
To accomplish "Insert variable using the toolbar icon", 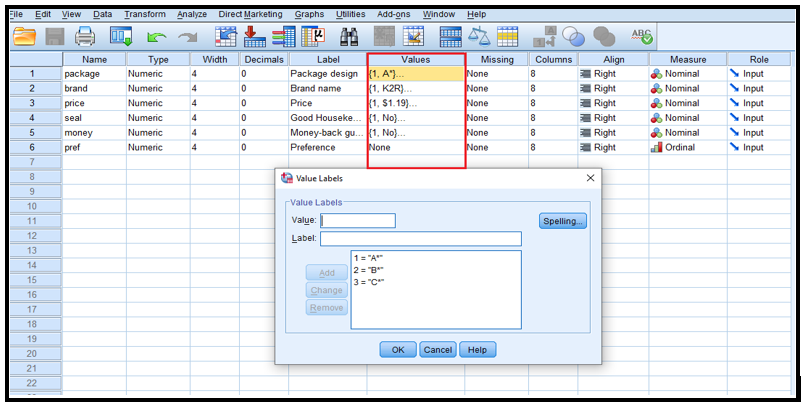I will 413,37.
